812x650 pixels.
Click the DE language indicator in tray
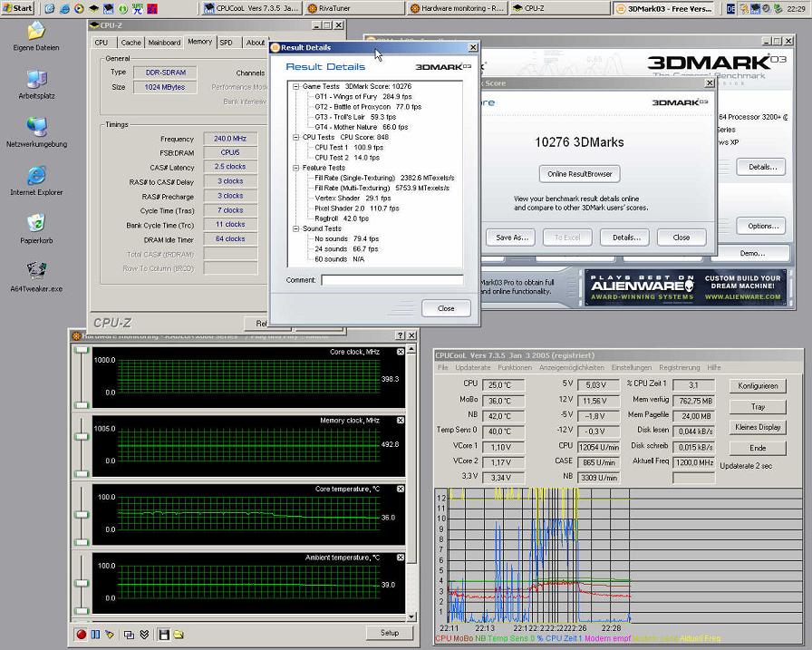coord(730,8)
